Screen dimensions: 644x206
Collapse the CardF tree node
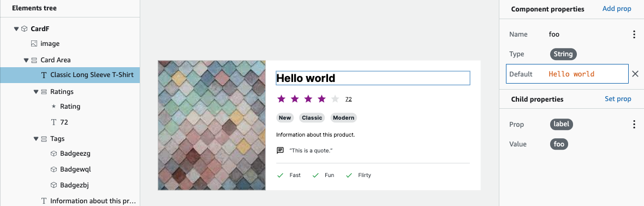pyautogui.click(x=16, y=29)
